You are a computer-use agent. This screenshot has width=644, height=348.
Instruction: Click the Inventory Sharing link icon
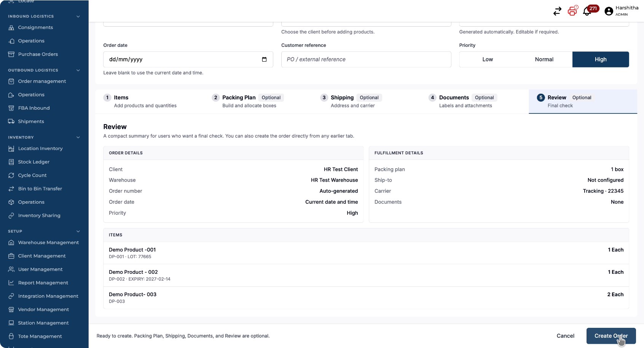pyautogui.click(x=11, y=216)
